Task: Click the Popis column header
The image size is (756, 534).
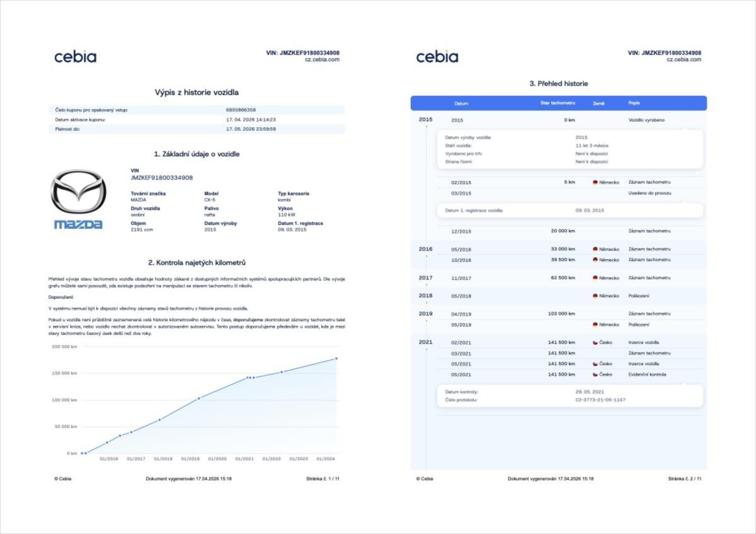Action: pos(634,103)
